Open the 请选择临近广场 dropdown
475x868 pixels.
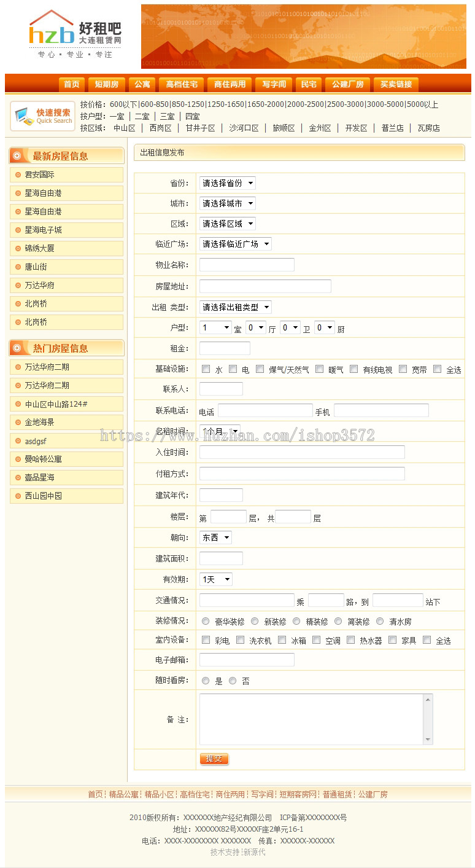[235, 244]
